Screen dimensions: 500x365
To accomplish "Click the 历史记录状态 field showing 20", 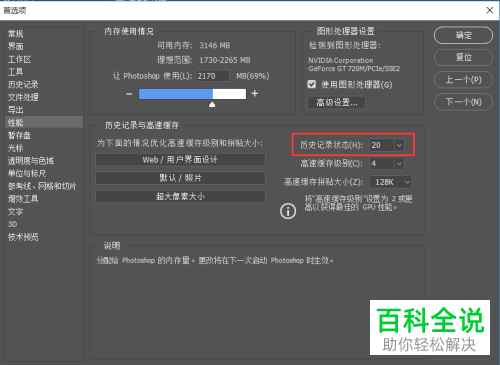I will click(x=382, y=145).
